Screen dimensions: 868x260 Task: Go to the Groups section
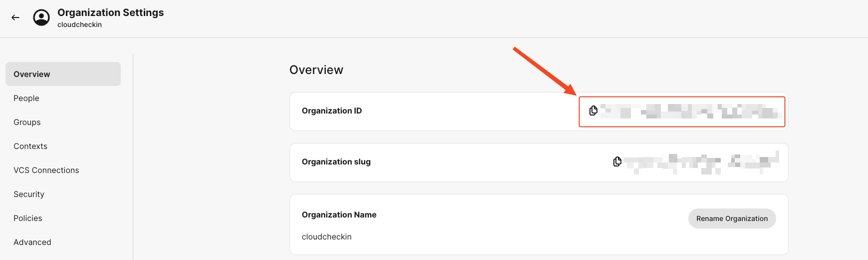pyautogui.click(x=27, y=122)
